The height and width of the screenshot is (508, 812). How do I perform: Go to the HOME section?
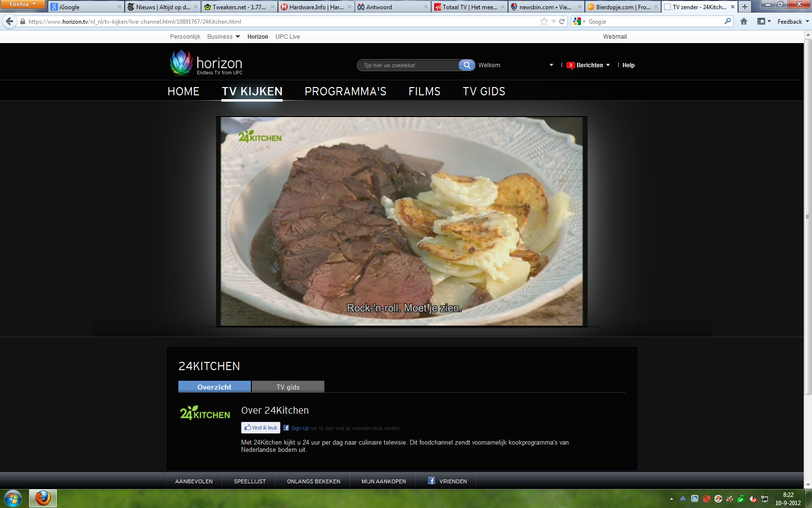[183, 91]
